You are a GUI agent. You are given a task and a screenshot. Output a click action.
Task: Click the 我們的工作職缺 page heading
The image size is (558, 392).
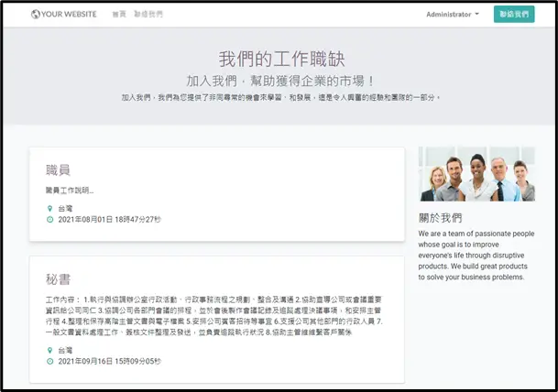tap(281, 59)
